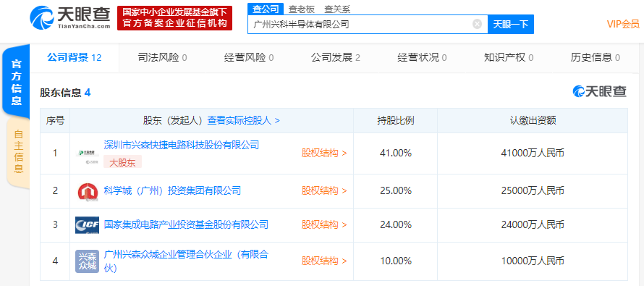Expand 股权结构 for 广州兴森众城 row
644x286 pixels.
coord(324,261)
